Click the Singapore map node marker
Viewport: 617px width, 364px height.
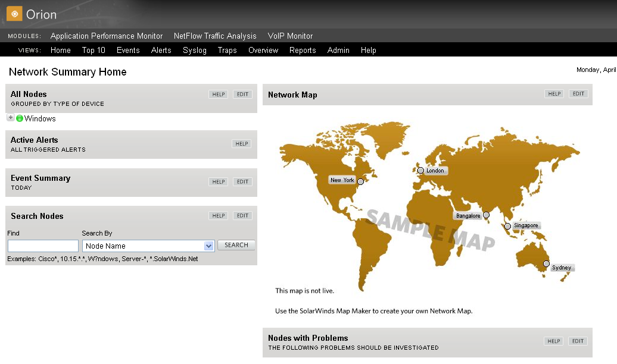(507, 226)
